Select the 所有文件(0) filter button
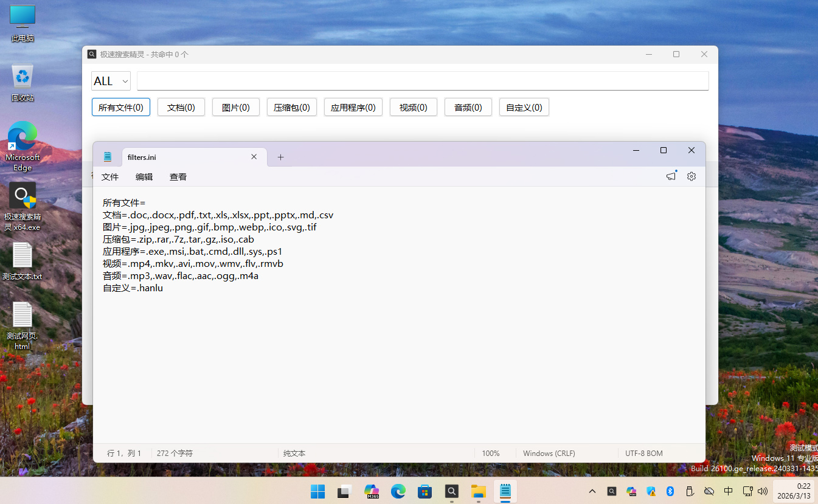The height and width of the screenshot is (504, 818). pyautogui.click(x=121, y=107)
